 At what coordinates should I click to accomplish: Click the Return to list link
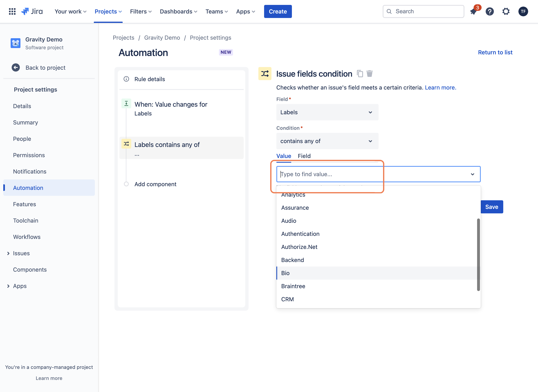[495, 53]
